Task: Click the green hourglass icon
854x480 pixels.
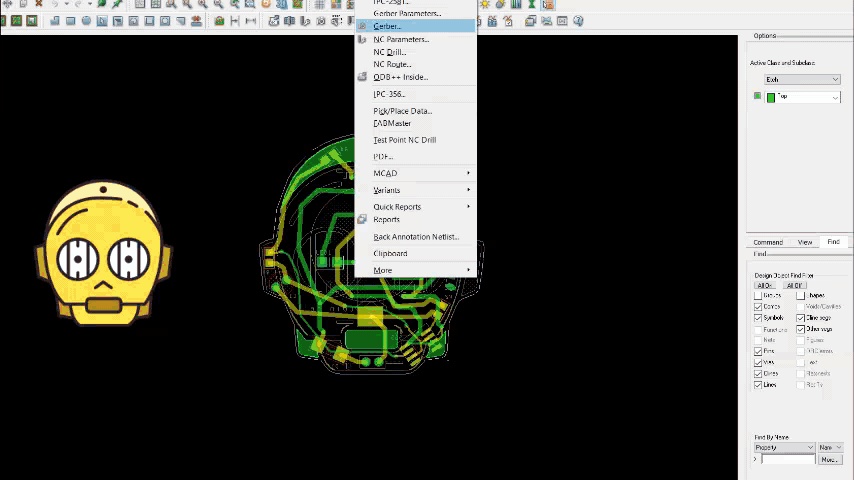Action: click(532, 4)
